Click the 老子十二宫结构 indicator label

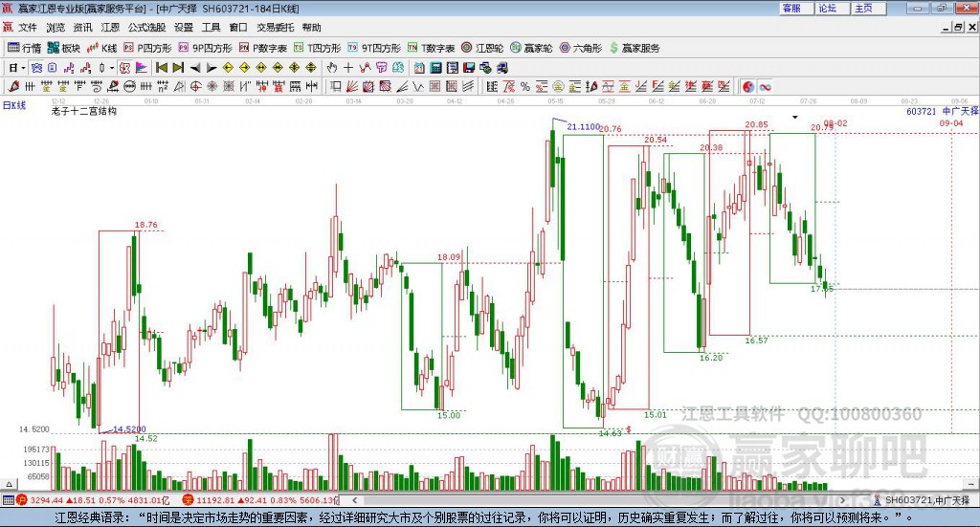tap(84, 111)
